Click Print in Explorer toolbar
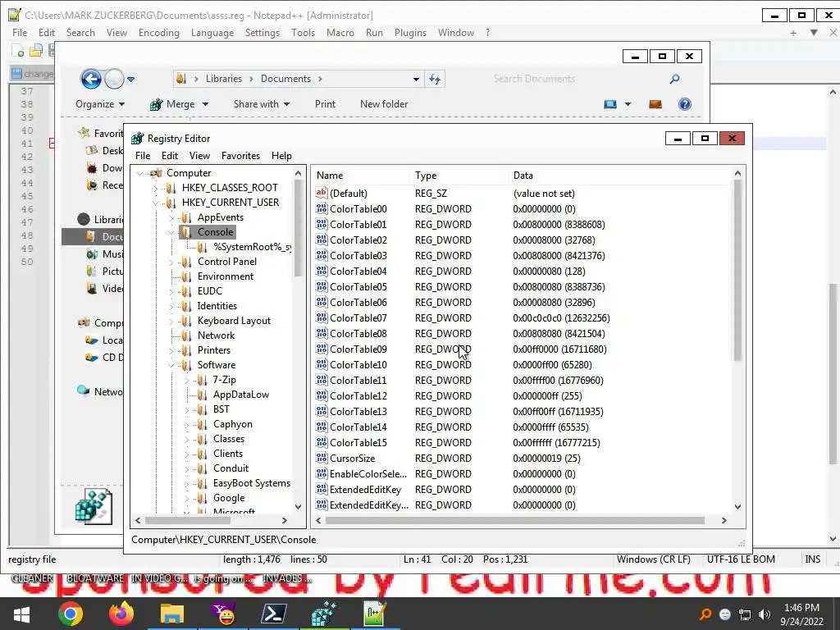Image resolution: width=840 pixels, height=630 pixels. [x=325, y=104]
